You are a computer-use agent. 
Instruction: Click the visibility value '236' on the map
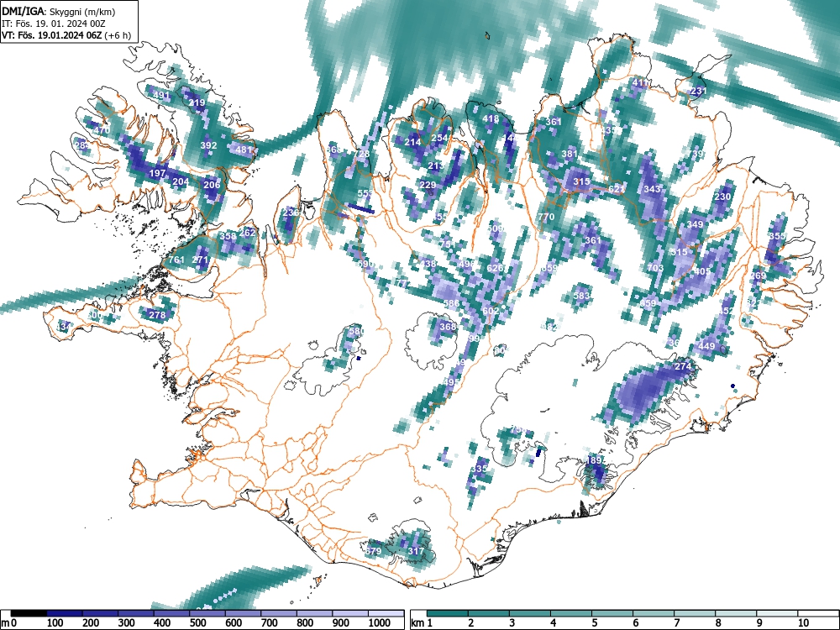(x=291, y=213)
